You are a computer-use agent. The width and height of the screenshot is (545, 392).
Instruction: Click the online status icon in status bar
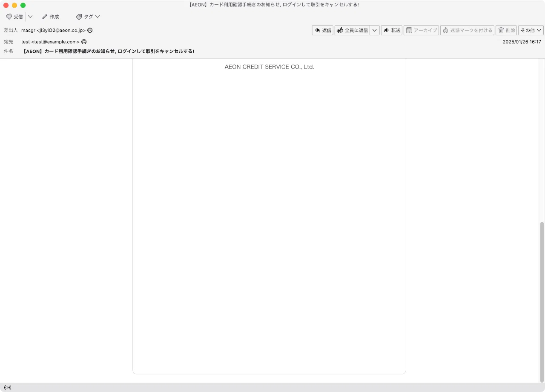(8, 388)
